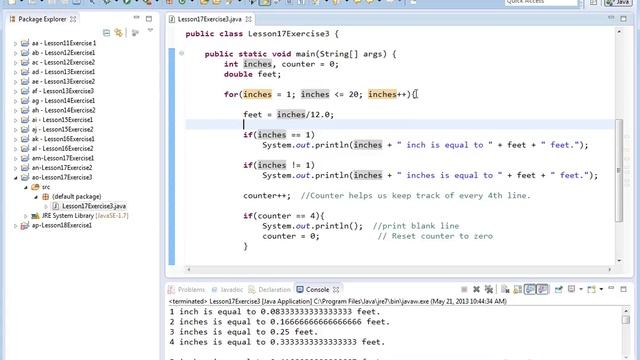Click editor horizontal scrollbar left arrow
Screen dimensions: 640x360
189,269
